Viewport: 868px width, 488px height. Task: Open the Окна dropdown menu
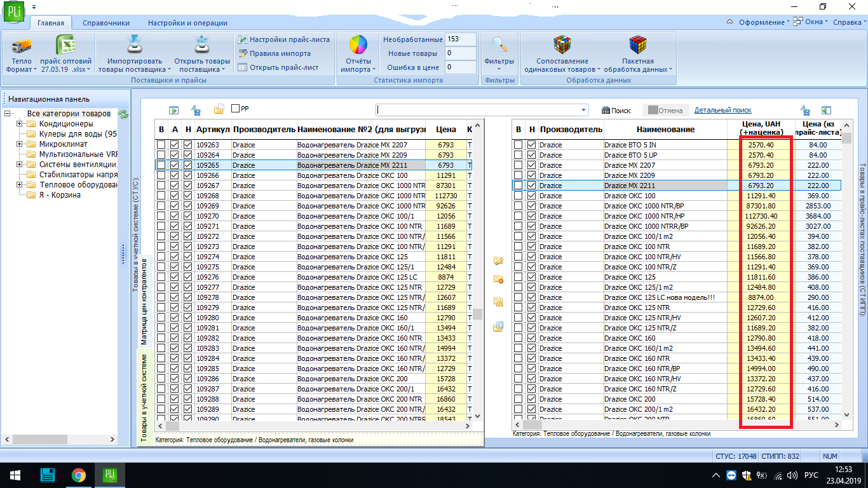click(x=811, y=22)
